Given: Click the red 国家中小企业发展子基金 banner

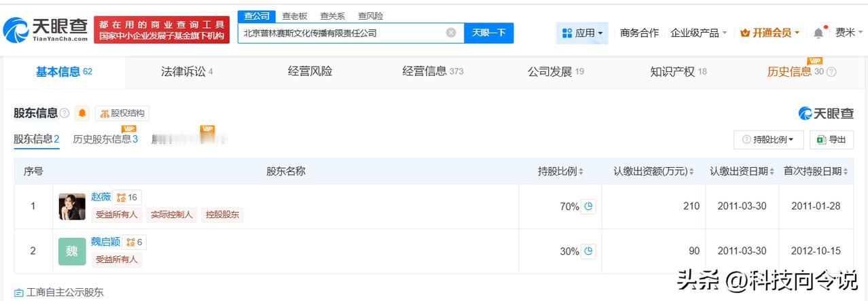Looking at the screenshot, I should tap(162, 30).
